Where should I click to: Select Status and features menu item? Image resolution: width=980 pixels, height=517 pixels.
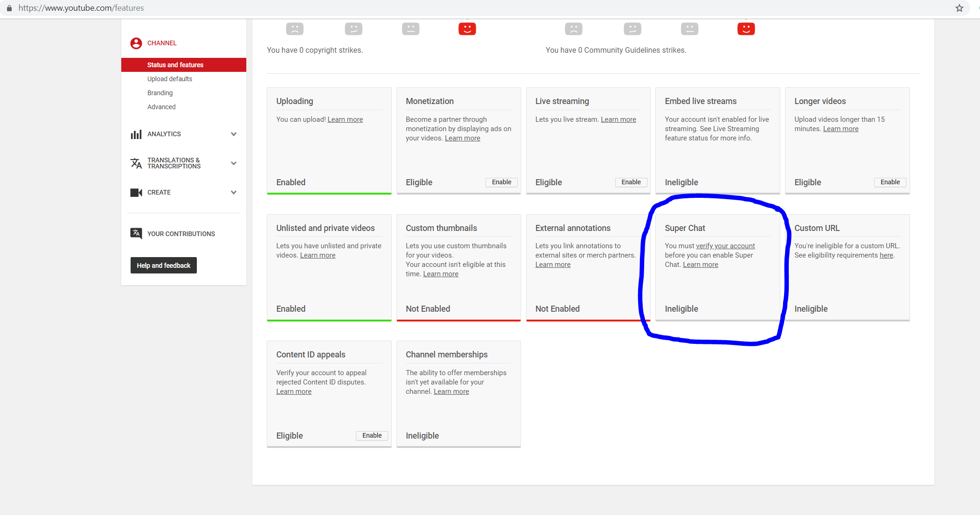tap(184, 65)
